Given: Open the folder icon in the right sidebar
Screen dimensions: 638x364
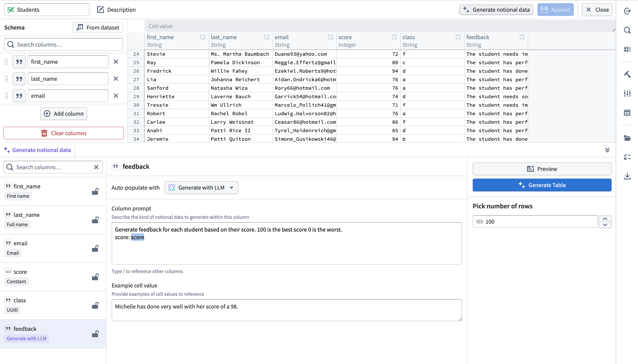Looking at the screenshot, I should [627, 138].
